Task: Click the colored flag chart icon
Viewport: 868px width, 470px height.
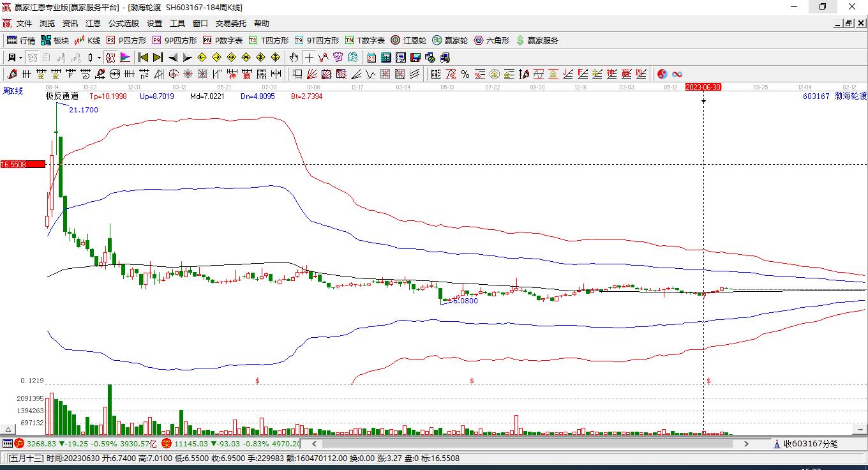Action: [124, 57]
